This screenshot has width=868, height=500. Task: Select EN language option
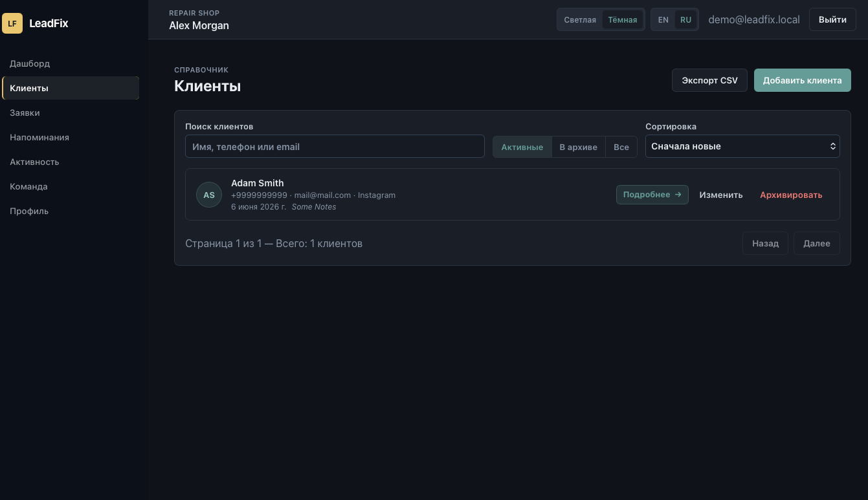[663, 19]
